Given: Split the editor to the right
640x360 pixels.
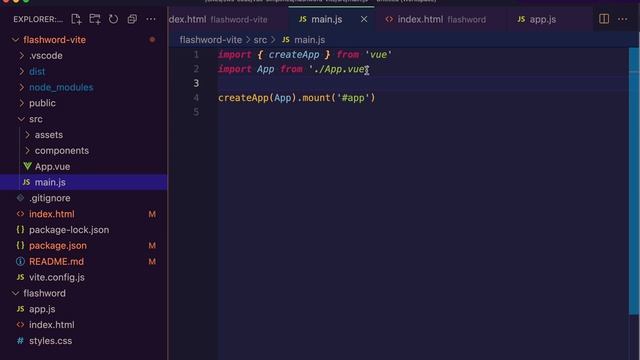Looking at the screenshot, I should (604, 19).
